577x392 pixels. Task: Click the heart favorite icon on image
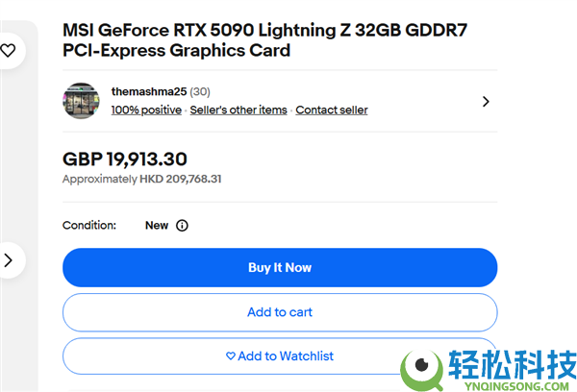point(8,50)
